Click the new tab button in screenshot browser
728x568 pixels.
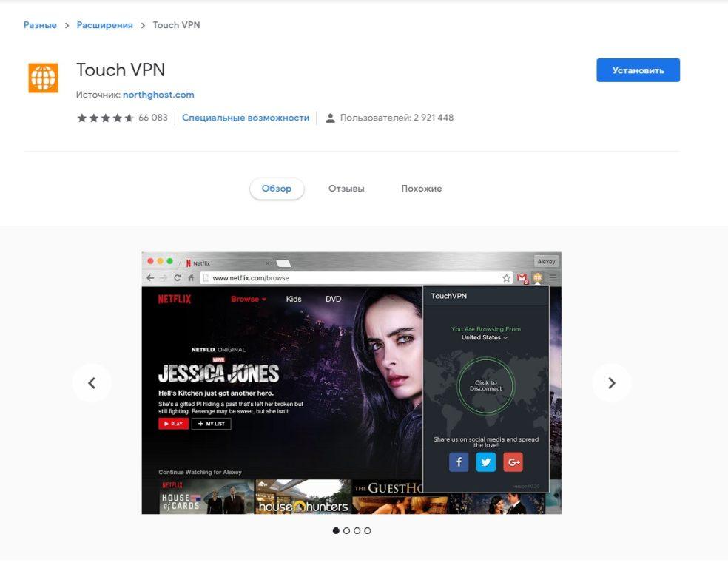(x=283, y=263)
